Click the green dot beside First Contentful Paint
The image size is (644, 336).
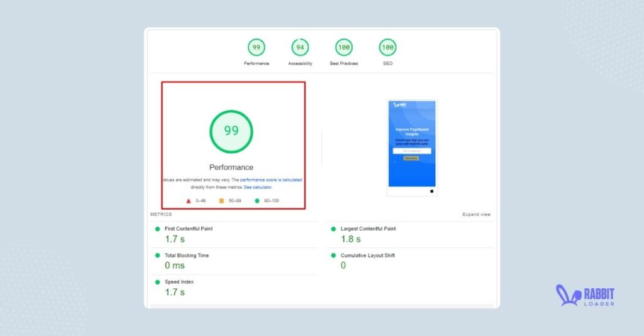(157, 229)
